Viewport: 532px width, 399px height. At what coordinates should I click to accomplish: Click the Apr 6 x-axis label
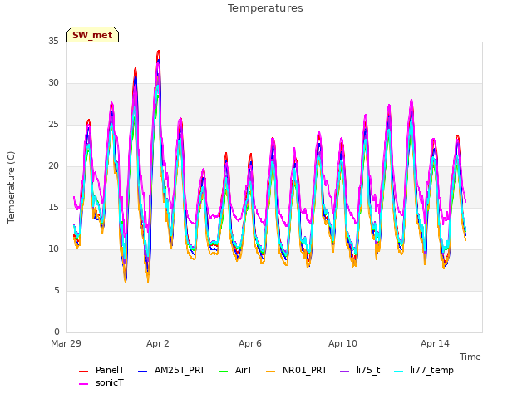coord(250,343)
